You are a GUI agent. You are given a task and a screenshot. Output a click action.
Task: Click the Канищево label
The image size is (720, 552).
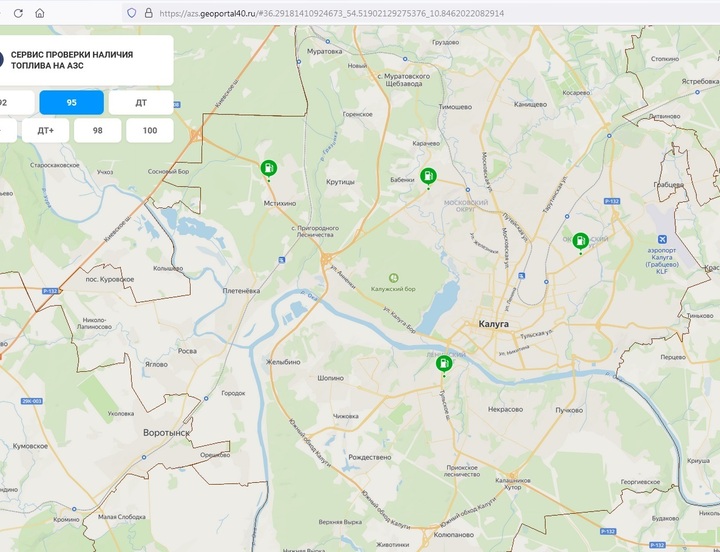(530, 104)
